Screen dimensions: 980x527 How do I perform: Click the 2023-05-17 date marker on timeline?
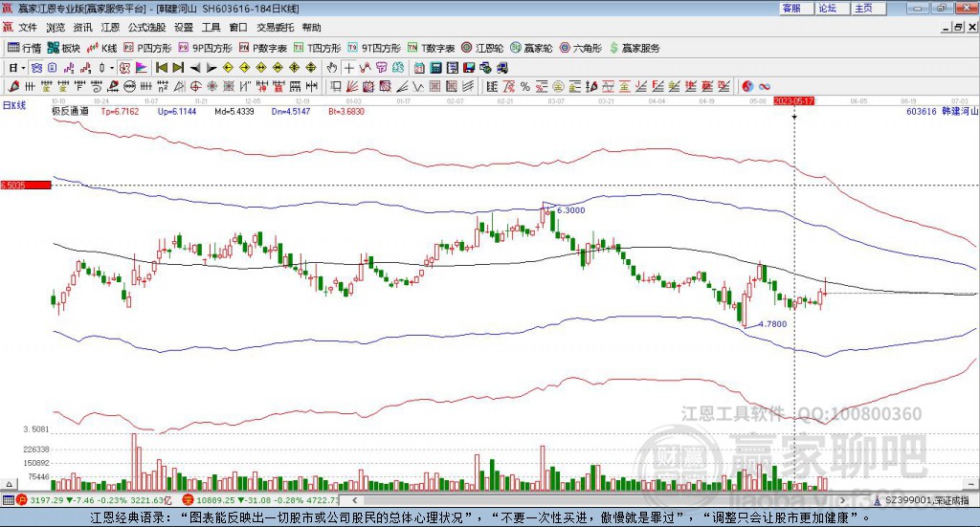793,100
